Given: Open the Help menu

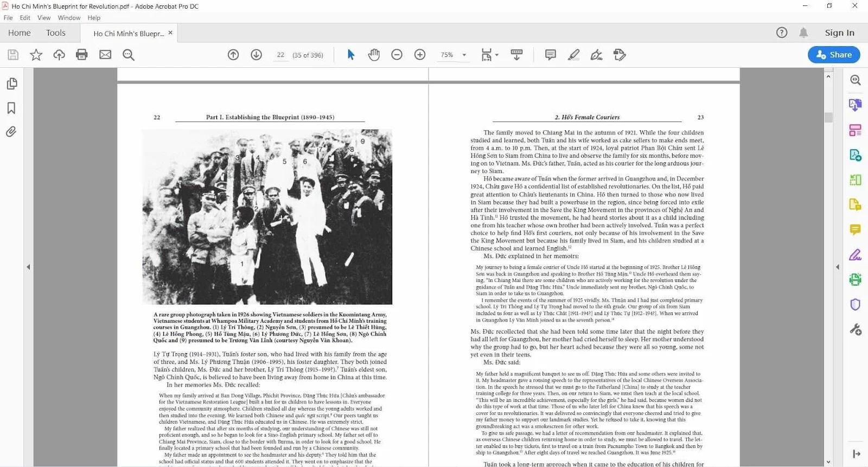Looking at the screenshot, I should click(94, 17).
